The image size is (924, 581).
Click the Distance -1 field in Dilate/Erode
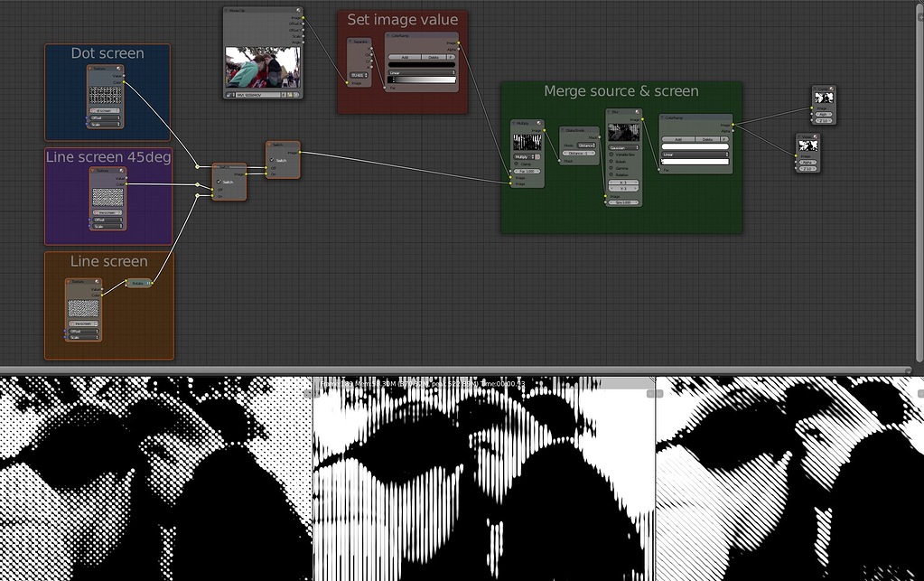pyautogui.click(x=579, y=154)
